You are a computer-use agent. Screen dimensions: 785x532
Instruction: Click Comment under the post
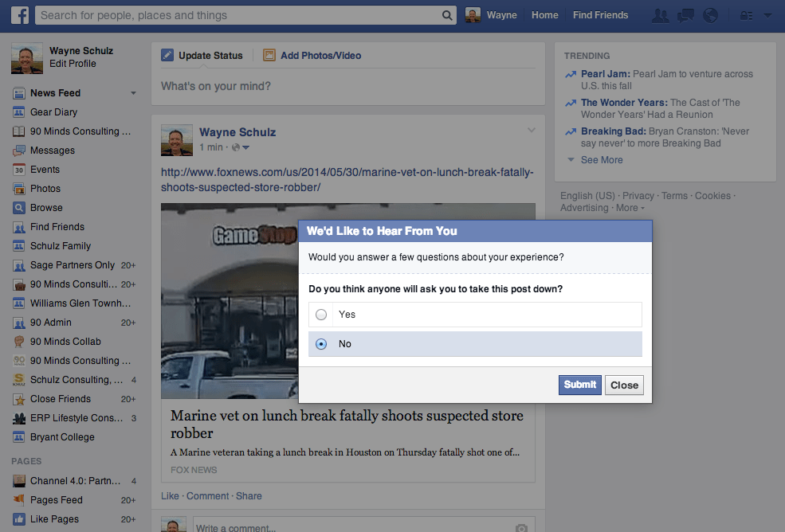(207, 496)
